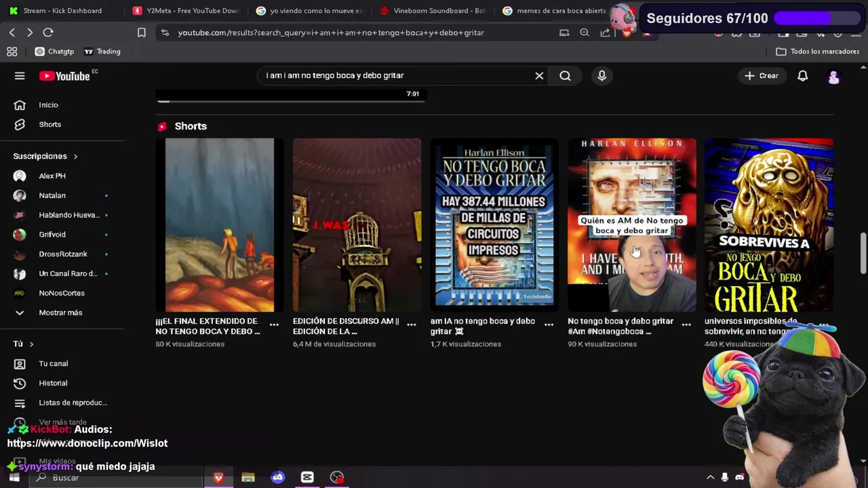Clear the search box with the X
The width and height of the screenshot is (868, 488).
539,76
